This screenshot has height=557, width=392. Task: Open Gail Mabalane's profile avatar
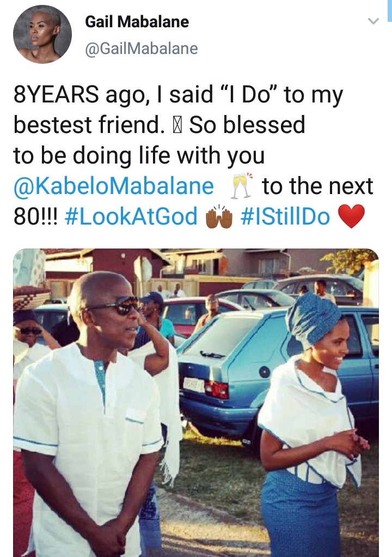(42, 34)
